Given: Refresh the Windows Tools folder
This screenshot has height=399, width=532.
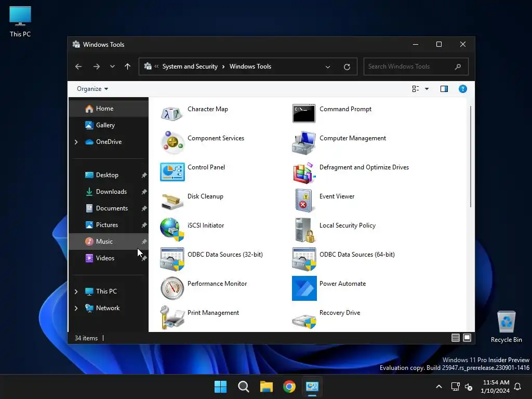Looking at the screenshot, I should coord(347,67).
